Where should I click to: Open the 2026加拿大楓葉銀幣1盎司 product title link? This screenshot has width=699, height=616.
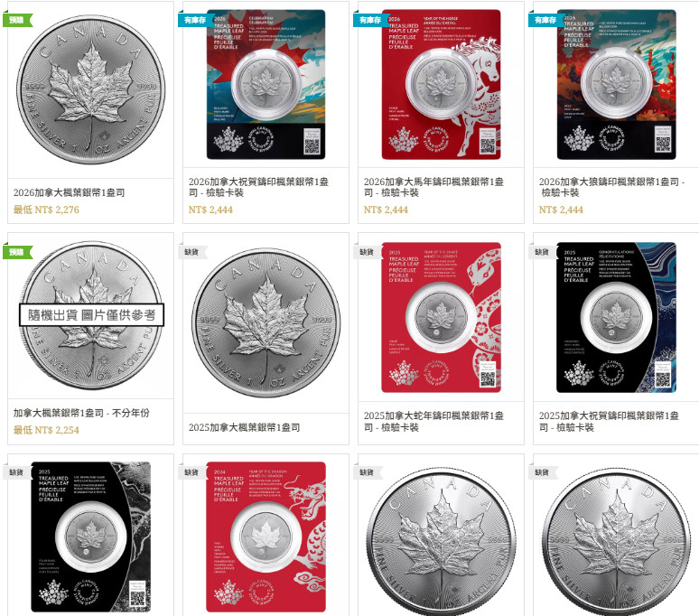pyautogui.click(x=70, y=192)
